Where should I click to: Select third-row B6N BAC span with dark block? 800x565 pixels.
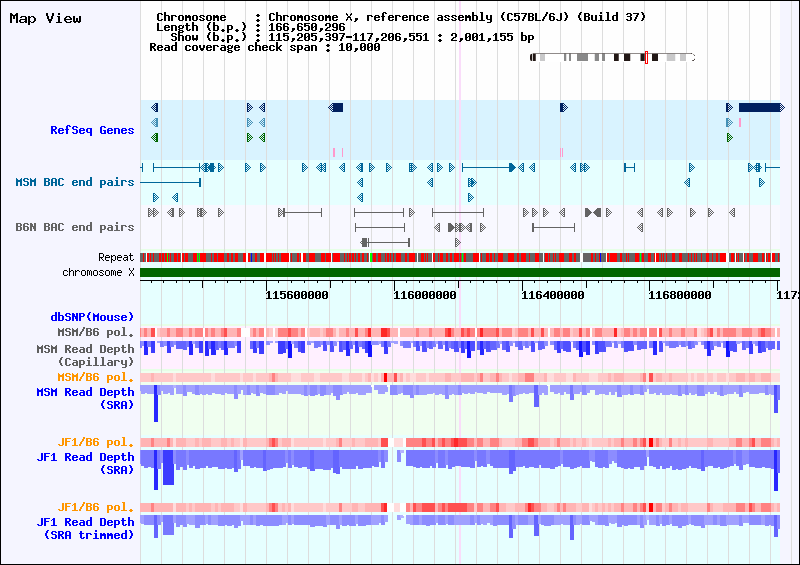pos(385,242)
